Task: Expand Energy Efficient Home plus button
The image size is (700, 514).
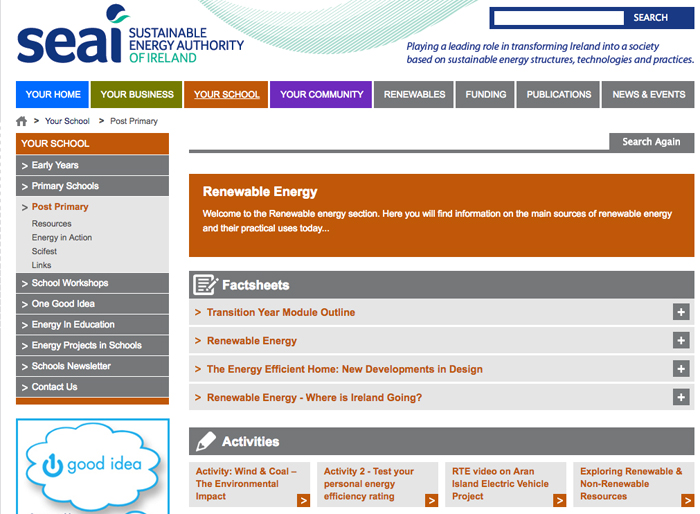Action: coord(681,369)
